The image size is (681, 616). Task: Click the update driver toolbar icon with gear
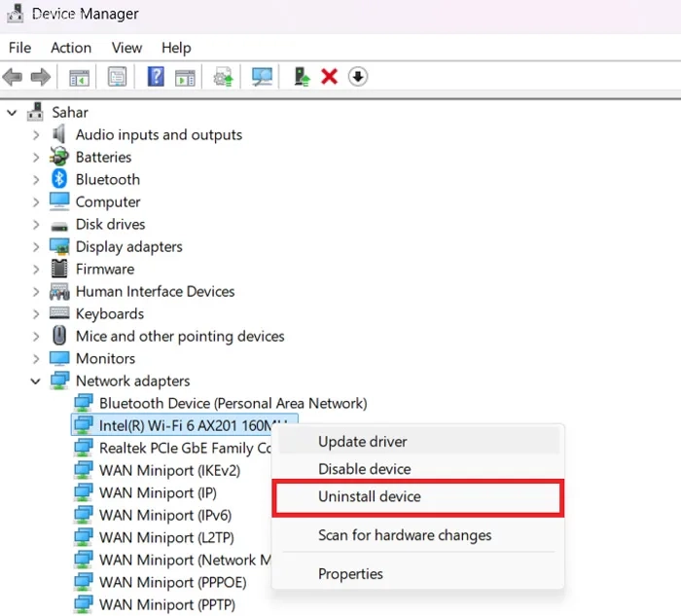click(224, 76)
